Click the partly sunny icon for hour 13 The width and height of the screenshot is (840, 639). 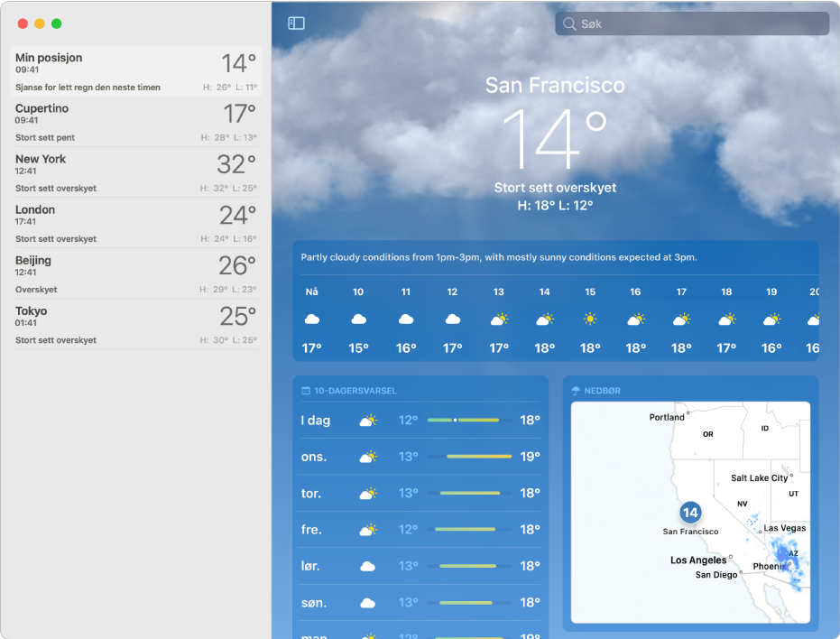click(x=499, y=319)
